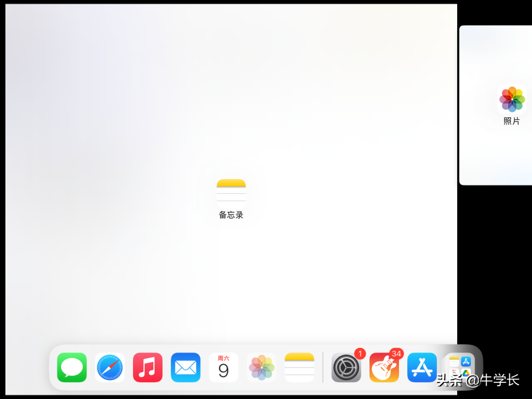Launch Safari from the dock
This screenshot has width=532, height=399.
point(109,367)
